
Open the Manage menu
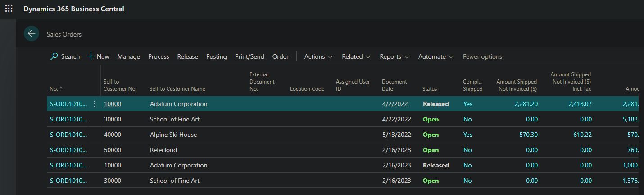tap(129, 56)
